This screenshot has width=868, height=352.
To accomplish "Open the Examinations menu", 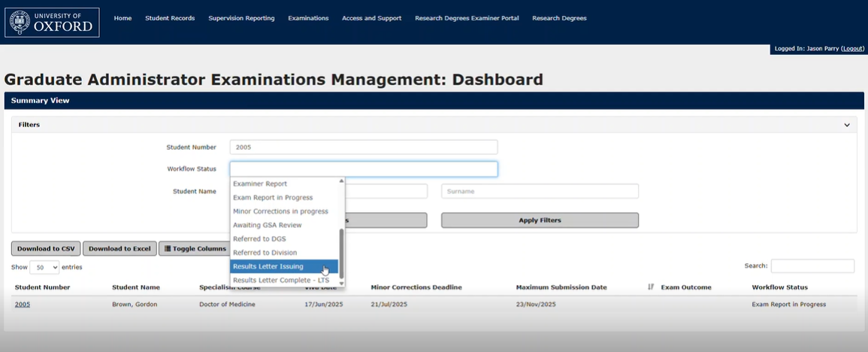I will click(x=308, y=18).
